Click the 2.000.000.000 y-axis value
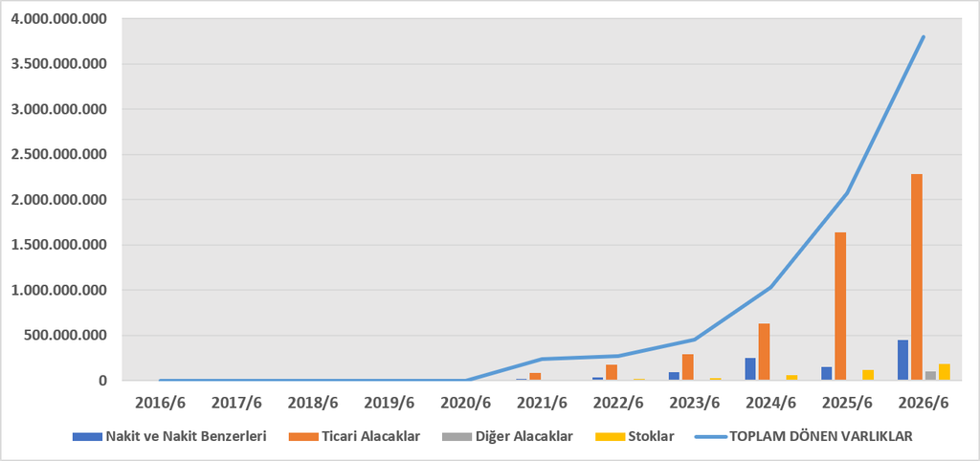Image resolution: width=980 pixels, height=461 pixels. tap(58, 200)
